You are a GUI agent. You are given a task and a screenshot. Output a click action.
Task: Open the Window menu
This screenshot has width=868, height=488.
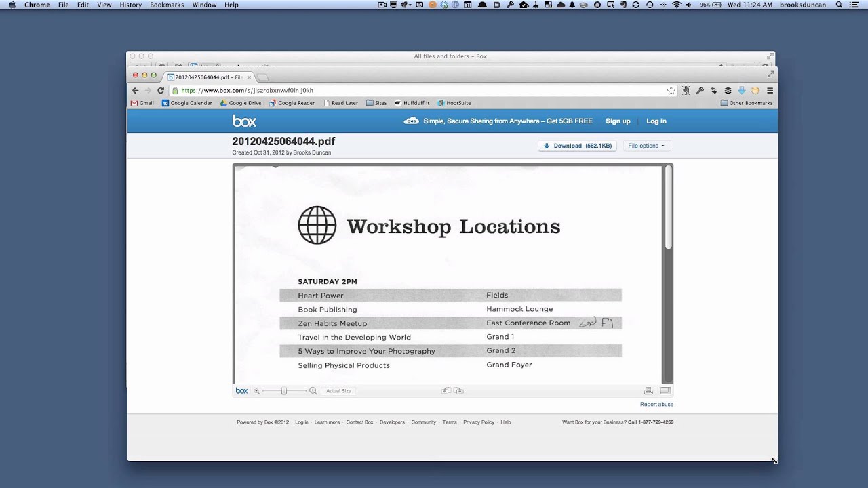(x=204, y=5)
